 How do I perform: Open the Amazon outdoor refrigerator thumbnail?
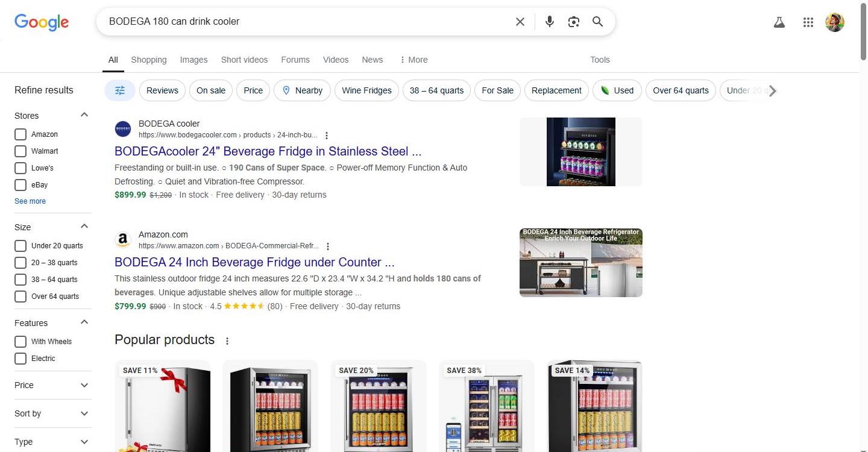click(x=581, y=263)
